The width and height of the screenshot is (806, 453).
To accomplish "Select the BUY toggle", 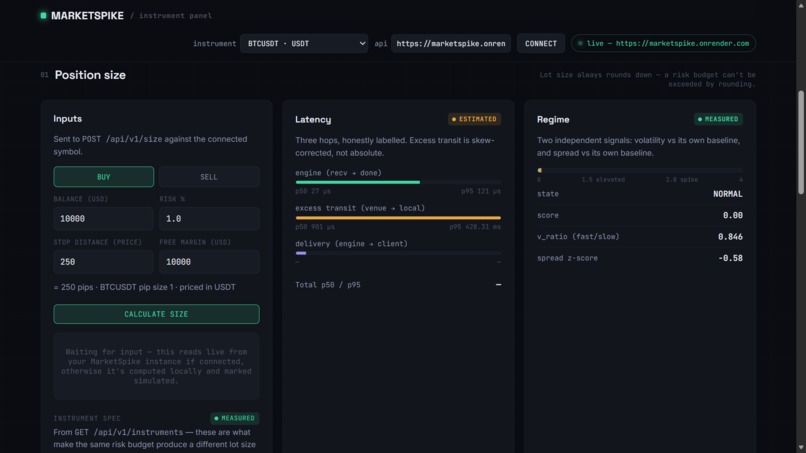I will click(104, 177).
